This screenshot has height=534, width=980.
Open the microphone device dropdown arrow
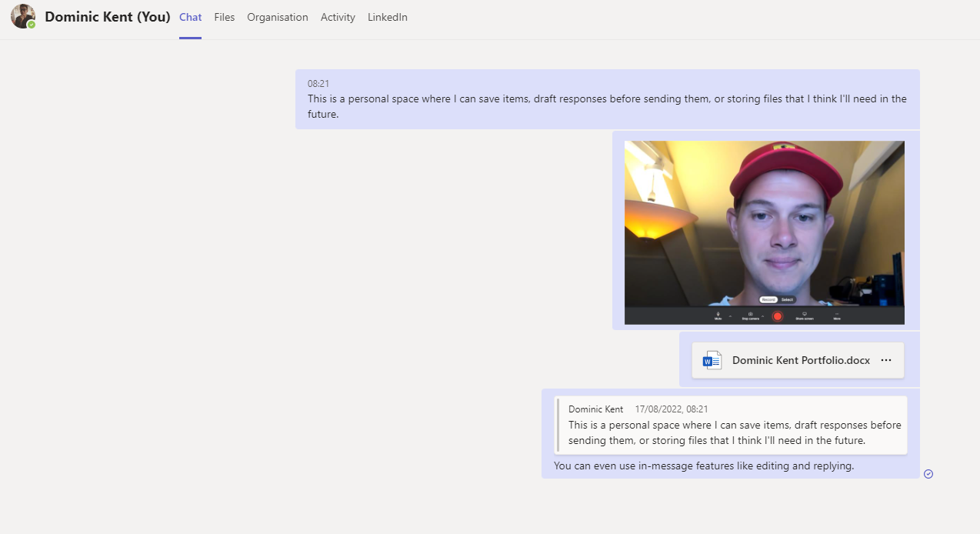[x=731, y=315]
